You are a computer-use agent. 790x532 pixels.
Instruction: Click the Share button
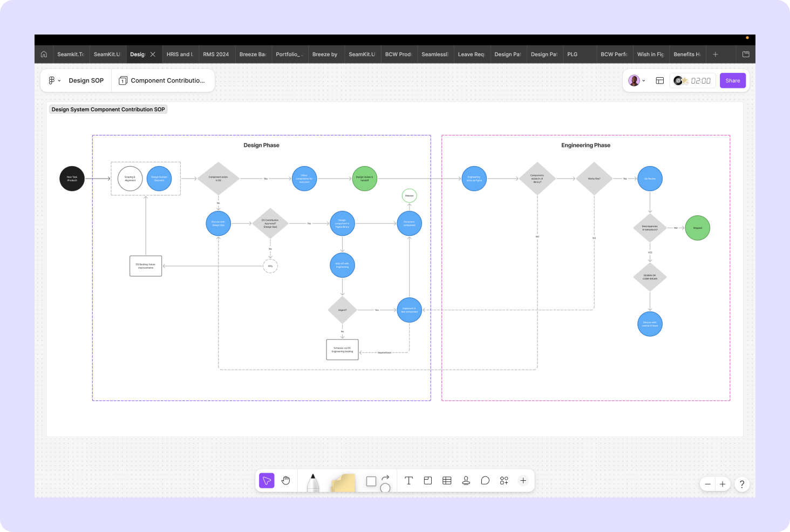pos(733,80)
